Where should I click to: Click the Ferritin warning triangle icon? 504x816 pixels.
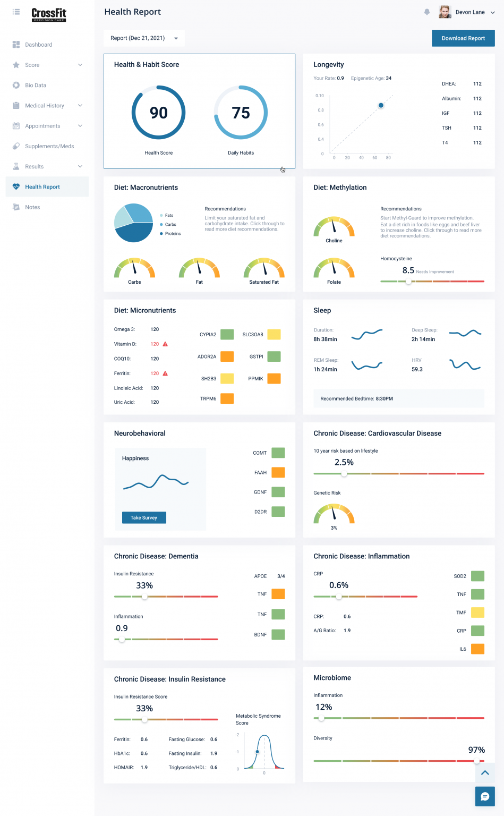pos(165,373)
